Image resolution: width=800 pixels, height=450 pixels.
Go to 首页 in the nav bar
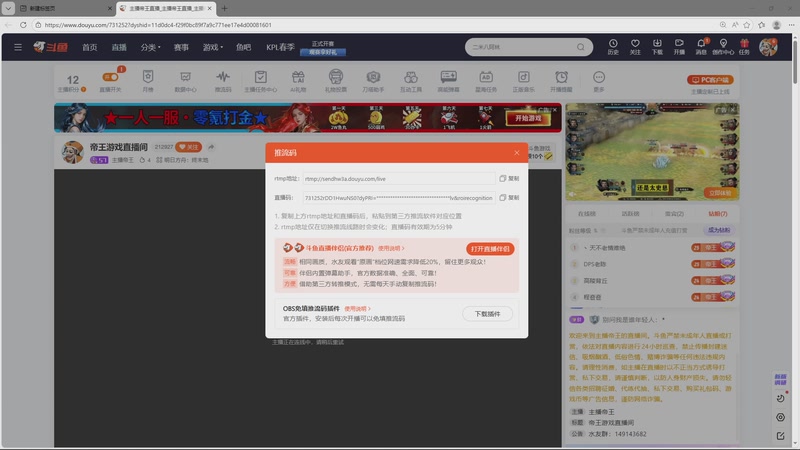pyautogui.click(x=90, y=47)
